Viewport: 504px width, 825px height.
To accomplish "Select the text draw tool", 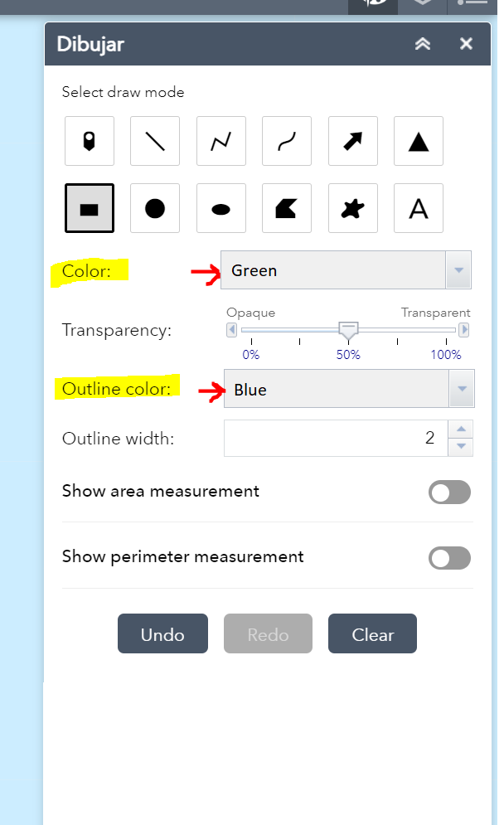I will point(419,208).
